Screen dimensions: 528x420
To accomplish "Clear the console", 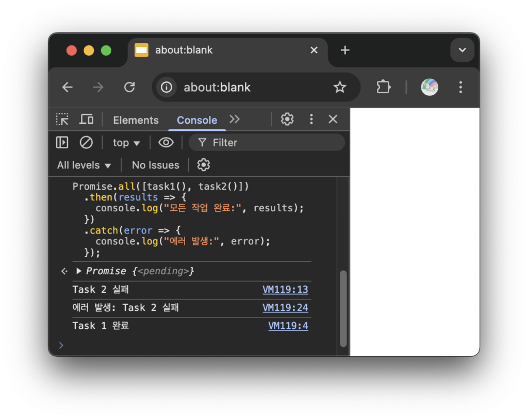I will pos(86,142).
